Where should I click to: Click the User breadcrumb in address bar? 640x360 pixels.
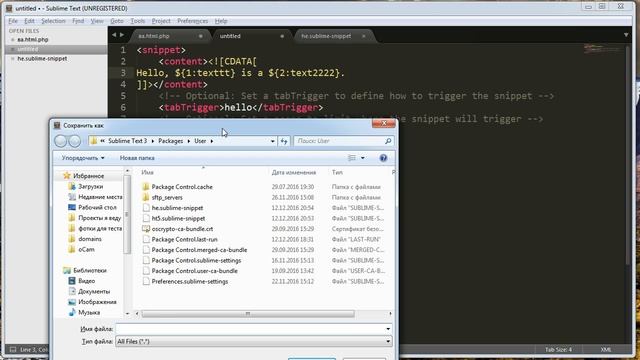click(x=200, y=141)
